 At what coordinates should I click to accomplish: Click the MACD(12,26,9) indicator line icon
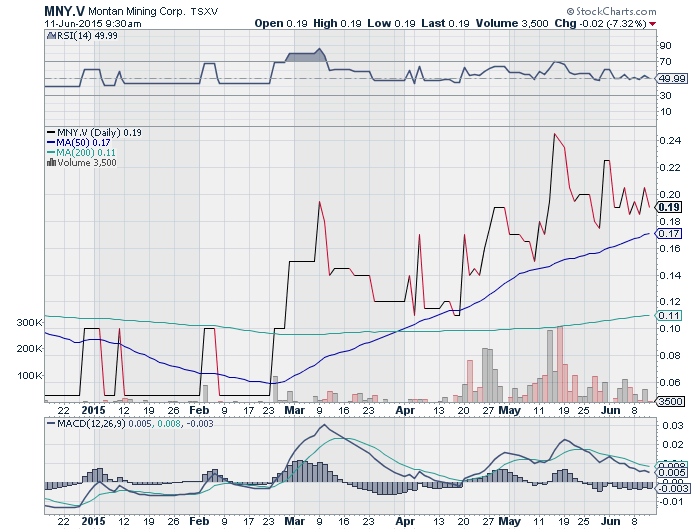[x=52, y=424]
